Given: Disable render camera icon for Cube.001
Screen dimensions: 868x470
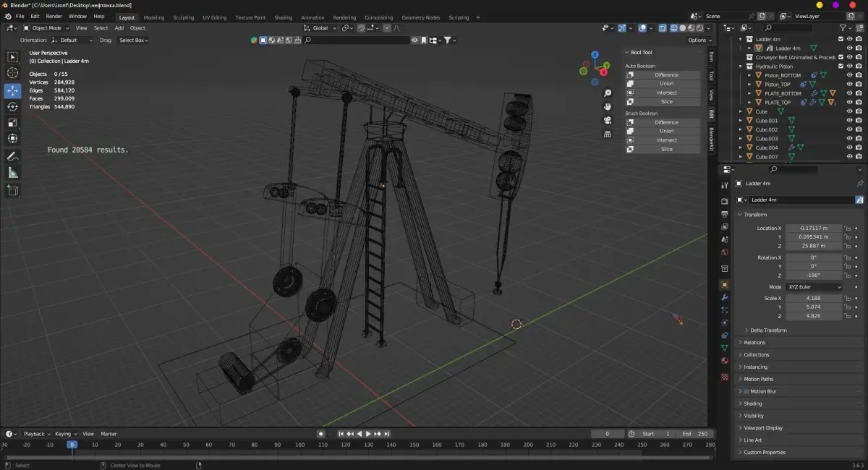Looking at the screenshot, I should pyautogui.click(x=859, y=120).
